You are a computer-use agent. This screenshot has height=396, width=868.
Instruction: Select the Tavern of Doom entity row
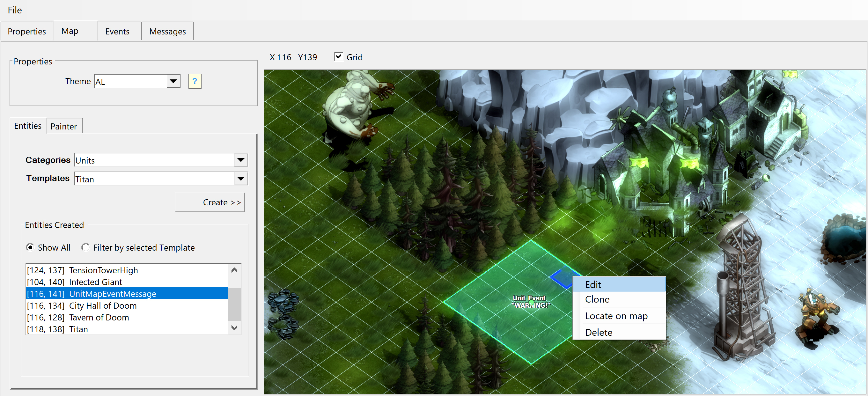click(127, 318)
